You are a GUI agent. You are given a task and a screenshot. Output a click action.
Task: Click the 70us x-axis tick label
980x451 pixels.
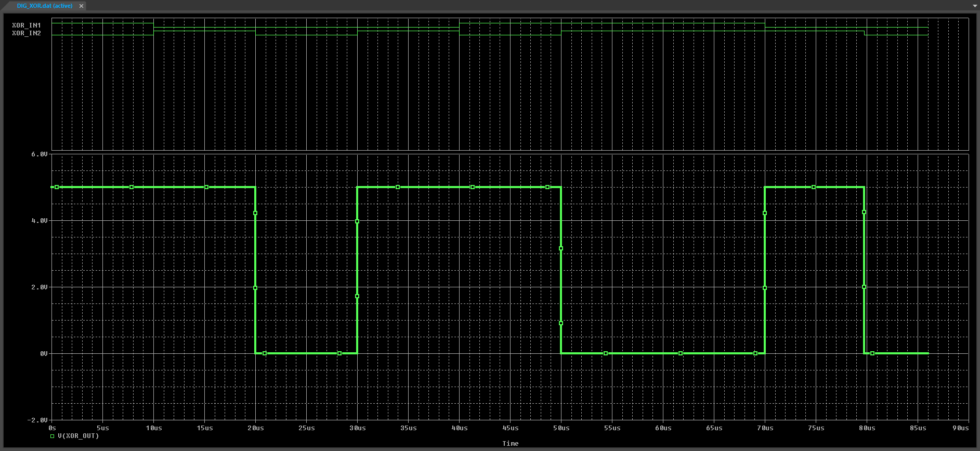point(765,428)
